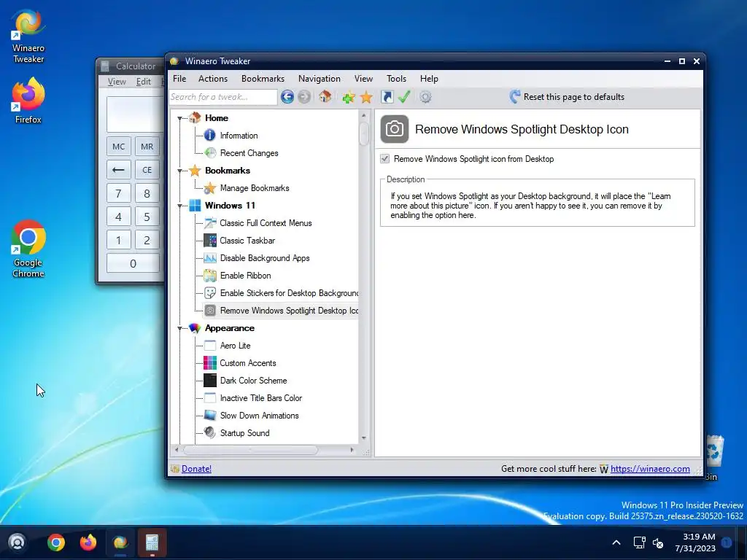This screenshot has height=560, width=747.
Task: Open Google Chrome desktop shortcut
Action: (x=28, y=249)
